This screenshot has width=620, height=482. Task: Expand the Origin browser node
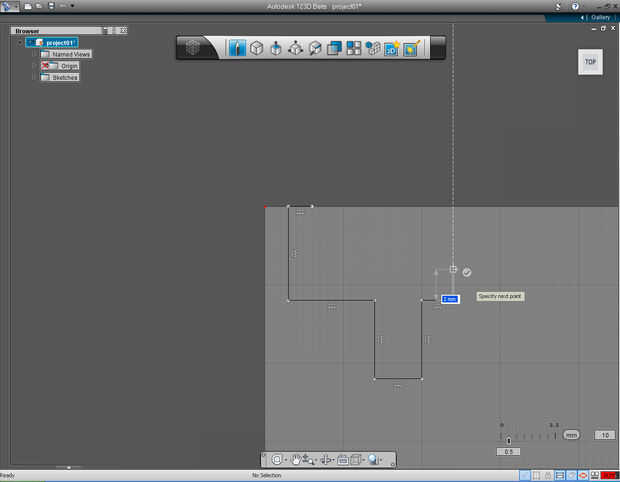pyautogui.click(x=35, y=66)
